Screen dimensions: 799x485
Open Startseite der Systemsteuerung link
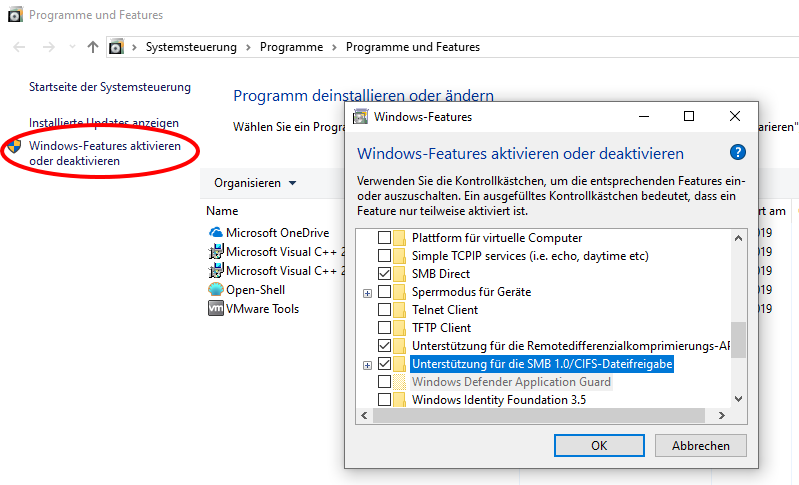pos(110,87)
